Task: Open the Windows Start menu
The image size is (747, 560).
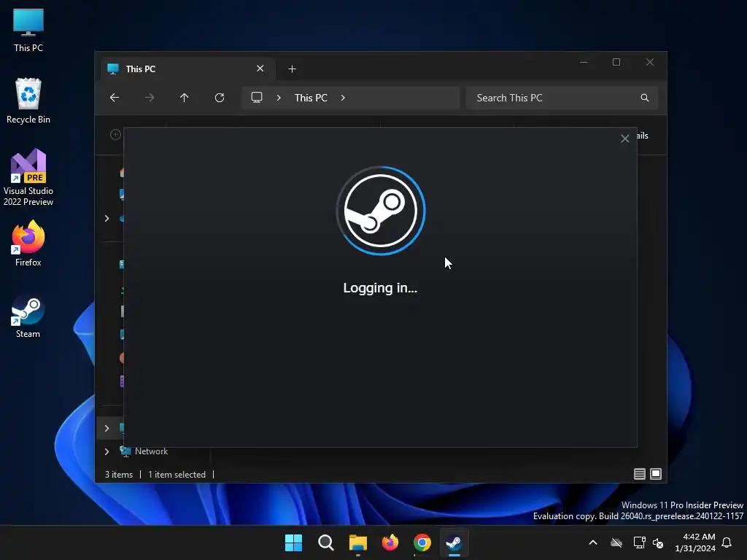Action: [293, 542]
